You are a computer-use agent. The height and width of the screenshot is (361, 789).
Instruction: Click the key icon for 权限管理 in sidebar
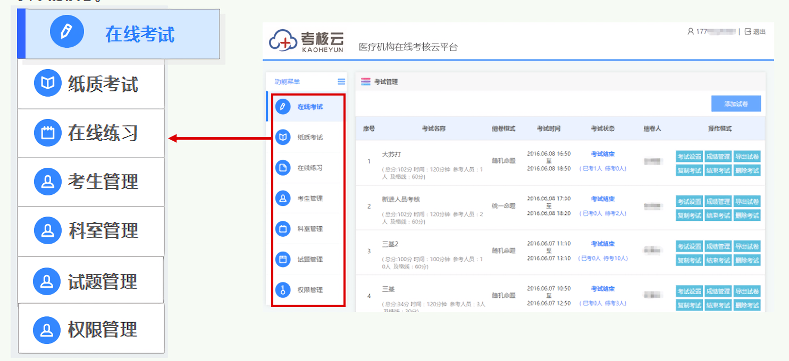pyautogui.click(x=283, y=290)
